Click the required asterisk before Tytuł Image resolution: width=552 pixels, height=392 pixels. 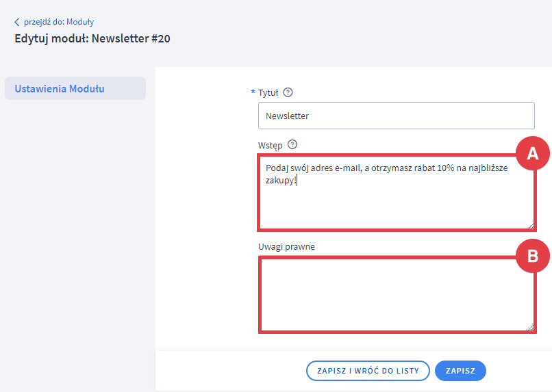tap(253, 92)
